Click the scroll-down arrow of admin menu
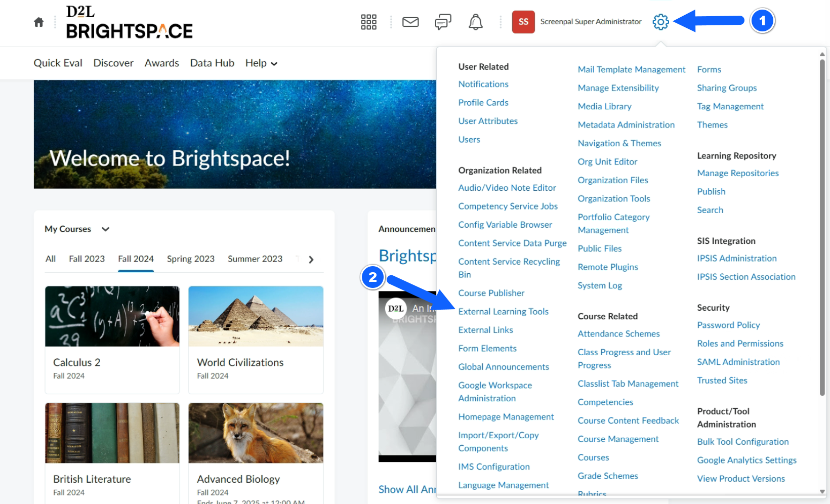 [822, 491]
